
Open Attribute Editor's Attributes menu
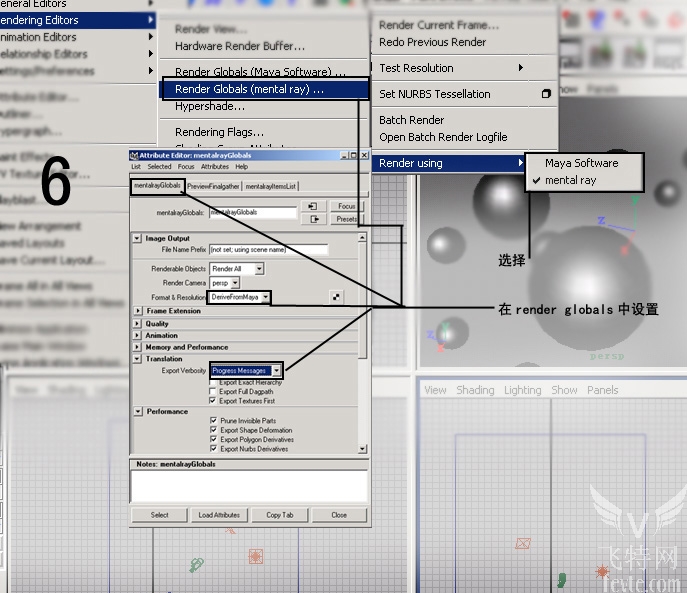click(215, 167)
